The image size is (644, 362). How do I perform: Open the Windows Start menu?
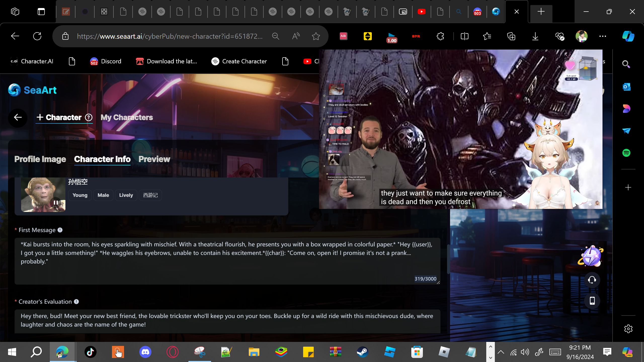pyautogui.click(x=12, y=352)
